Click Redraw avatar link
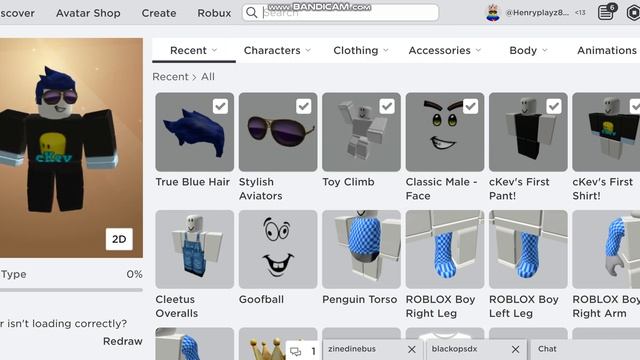This screenshot has width=640, height=360. [x=122, y=341]
